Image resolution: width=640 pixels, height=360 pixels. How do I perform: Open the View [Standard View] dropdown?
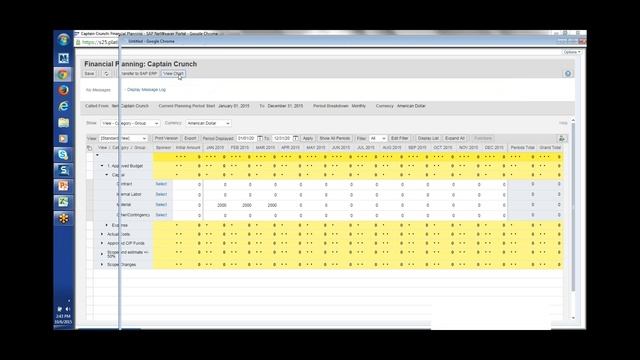click(123, 138)
